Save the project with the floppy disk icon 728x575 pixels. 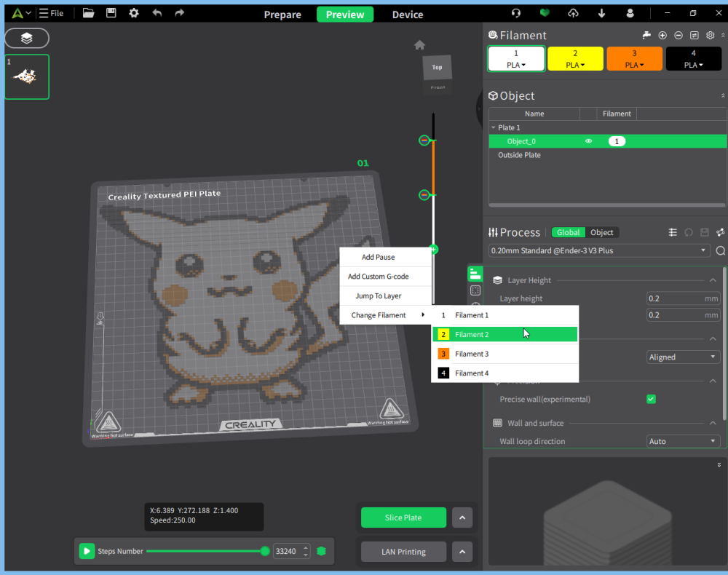click(111, 13)
